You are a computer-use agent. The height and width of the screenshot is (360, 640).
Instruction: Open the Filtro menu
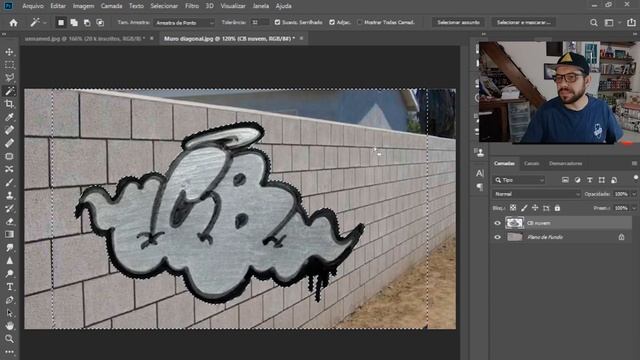192,6
